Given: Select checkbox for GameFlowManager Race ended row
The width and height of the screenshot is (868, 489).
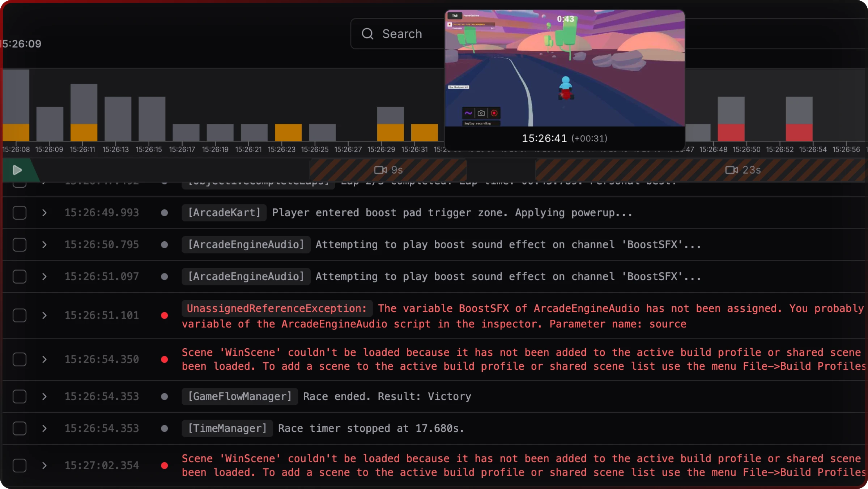Looking at the screenshot, I should [x=20, y=396].
